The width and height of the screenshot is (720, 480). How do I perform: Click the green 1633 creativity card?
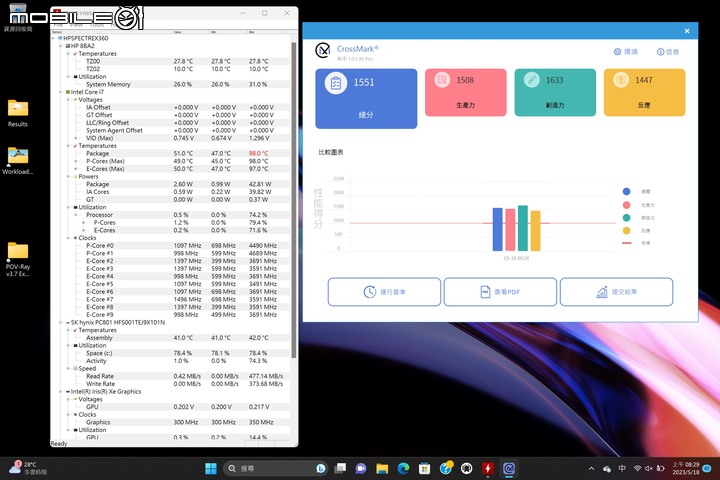555,92
